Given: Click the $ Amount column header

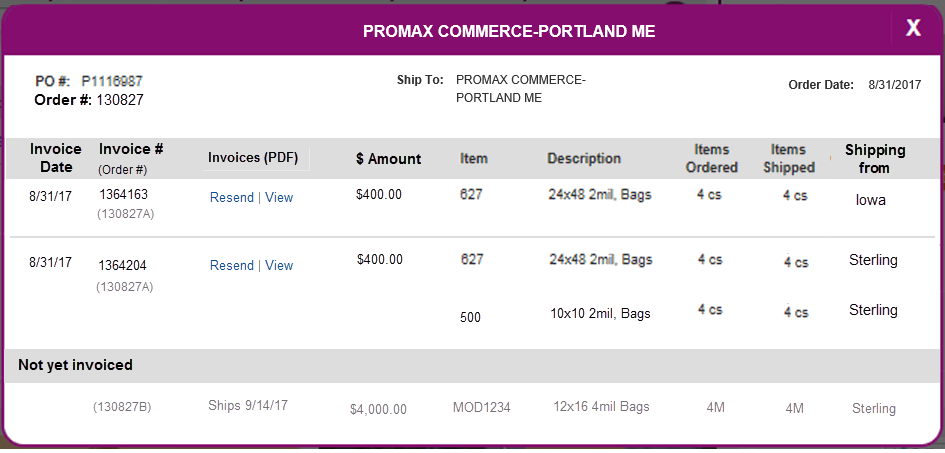Looking at the screenshot, I should (389, 159).
